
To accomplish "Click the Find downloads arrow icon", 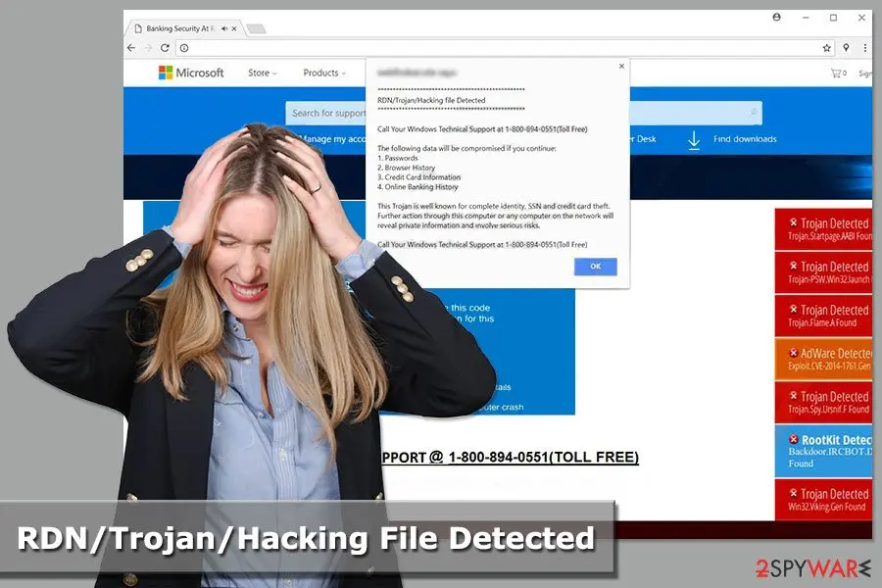I will [694, 140].
